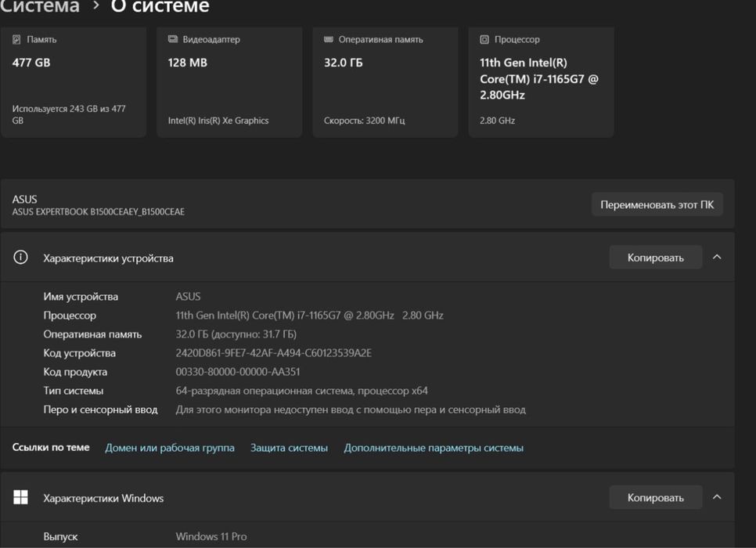Select the Windows 11 Pro Выпуск value
Viewport: 756px width, 548px height.
(x=211, y=536)
